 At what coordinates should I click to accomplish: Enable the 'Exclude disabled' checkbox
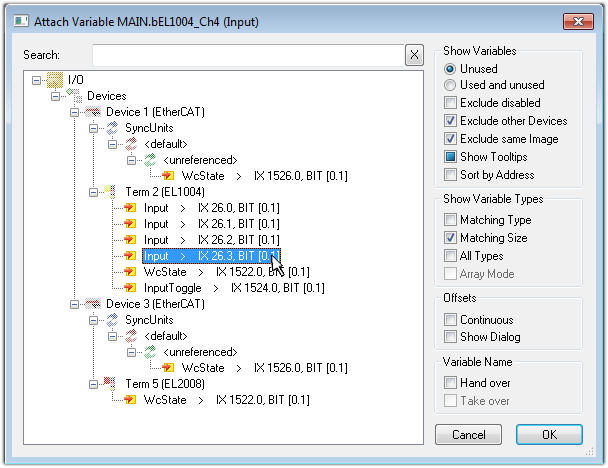pos(451,103)
